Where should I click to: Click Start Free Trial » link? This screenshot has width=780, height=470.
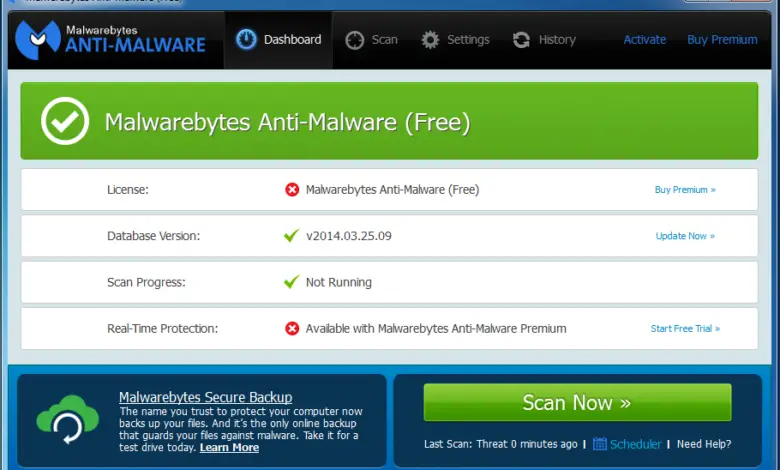click(x=685, y=328)
